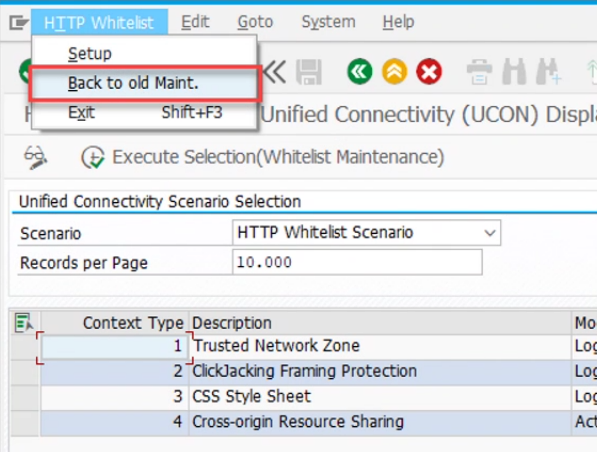The height and width of the screenshot is (452, 597).
Task: Select Setup from HTTP Whitelist menu
Action: coord(90,53)
